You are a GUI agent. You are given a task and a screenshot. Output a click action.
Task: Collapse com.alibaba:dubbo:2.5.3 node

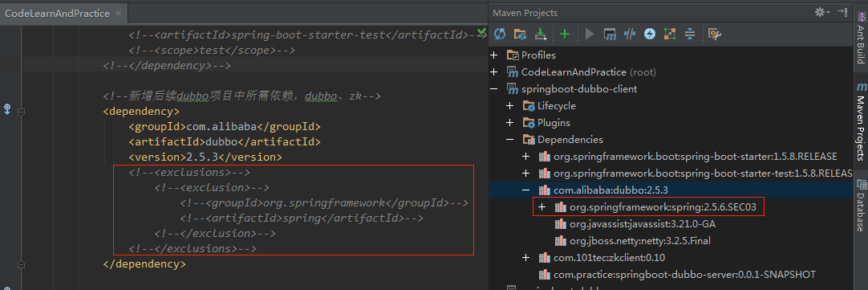[526, 190]
